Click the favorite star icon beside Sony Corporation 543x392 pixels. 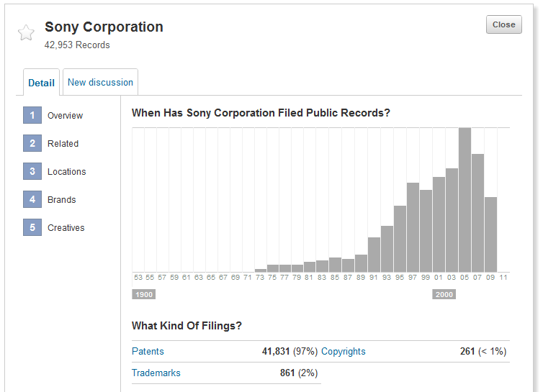(x=26, y=32)
